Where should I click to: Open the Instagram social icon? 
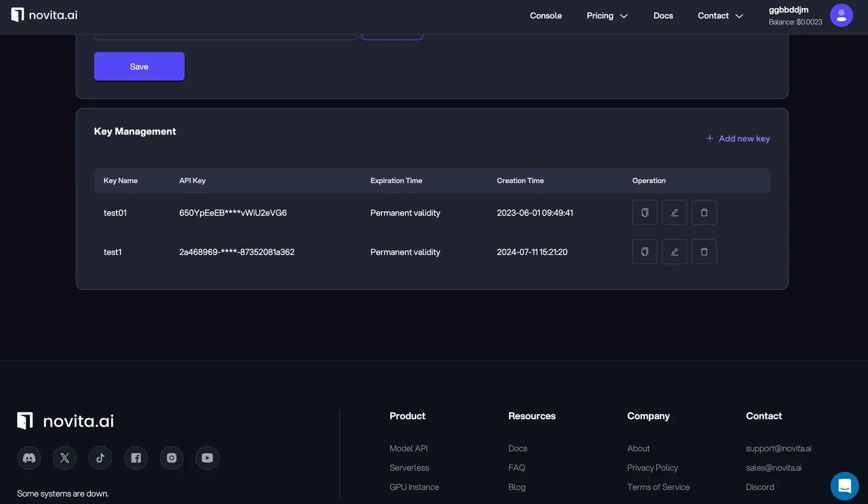click(x=171, y=458)
